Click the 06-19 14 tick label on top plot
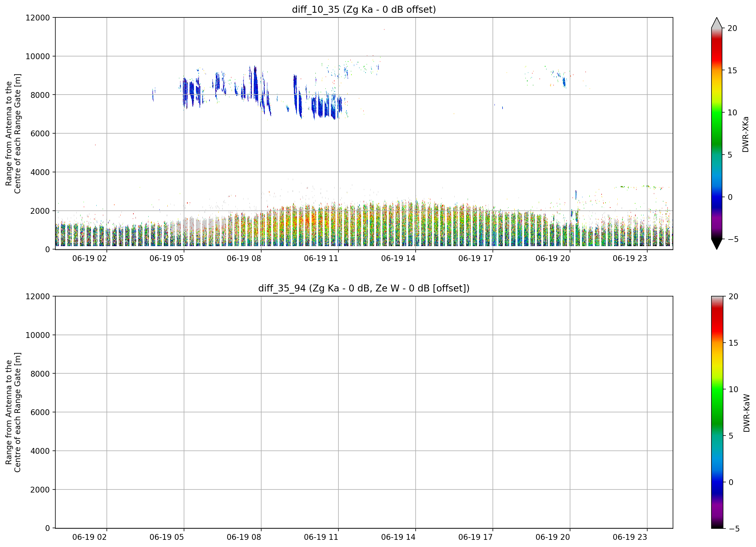This screenshot has width=756, height=547. [398, 259]
